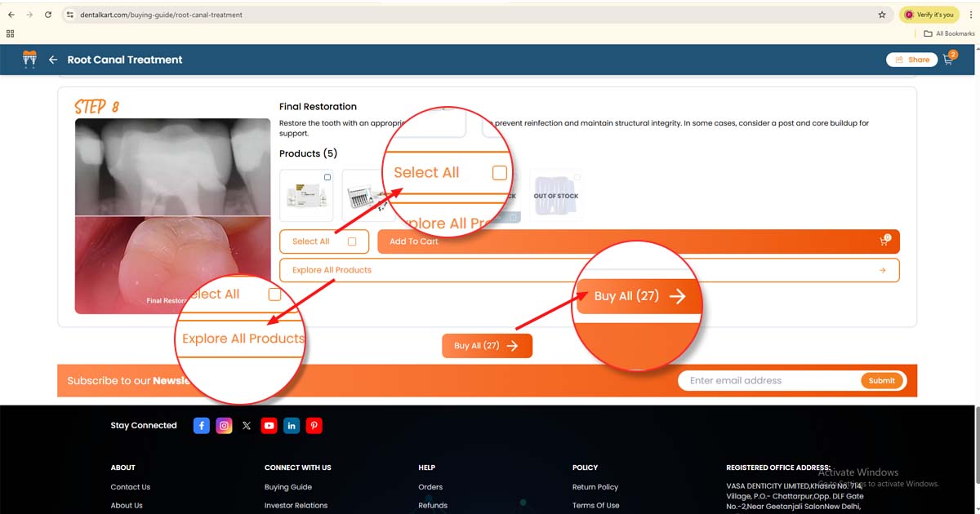
Task: Visit the YouTube channel icon
Action: (x=269, y=426)
